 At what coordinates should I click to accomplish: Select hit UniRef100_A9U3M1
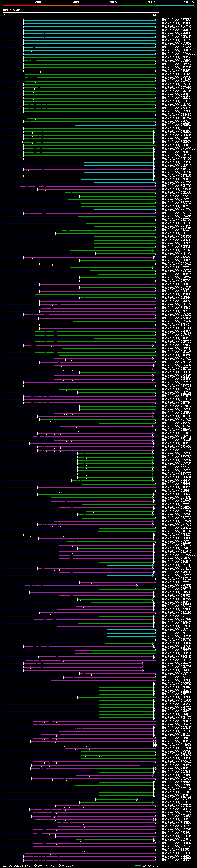click(176, 586)
